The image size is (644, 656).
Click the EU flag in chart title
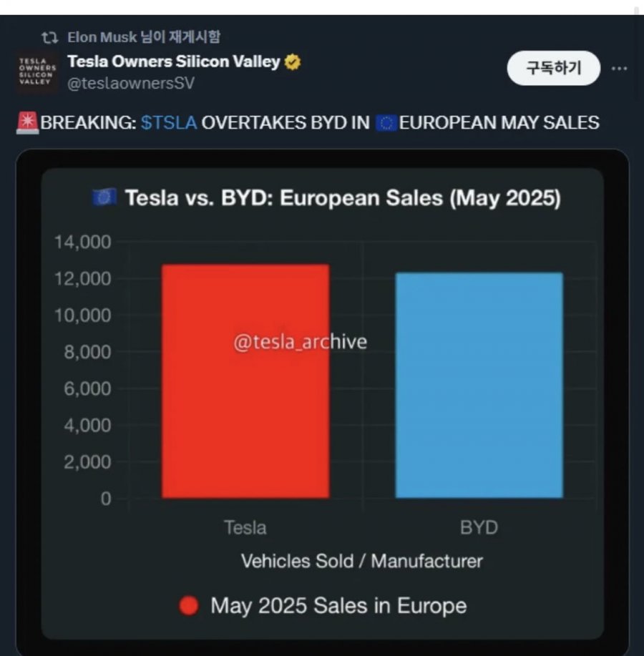click(x=104, y=197)
